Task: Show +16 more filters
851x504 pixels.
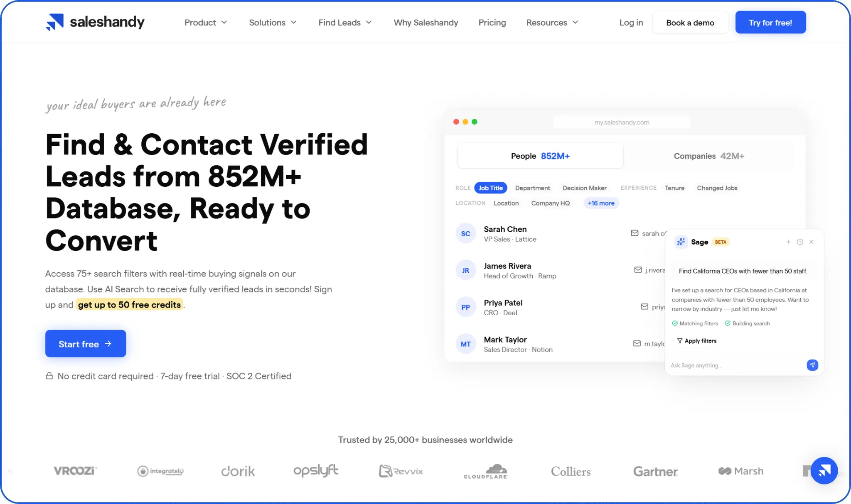Action: 601,203
